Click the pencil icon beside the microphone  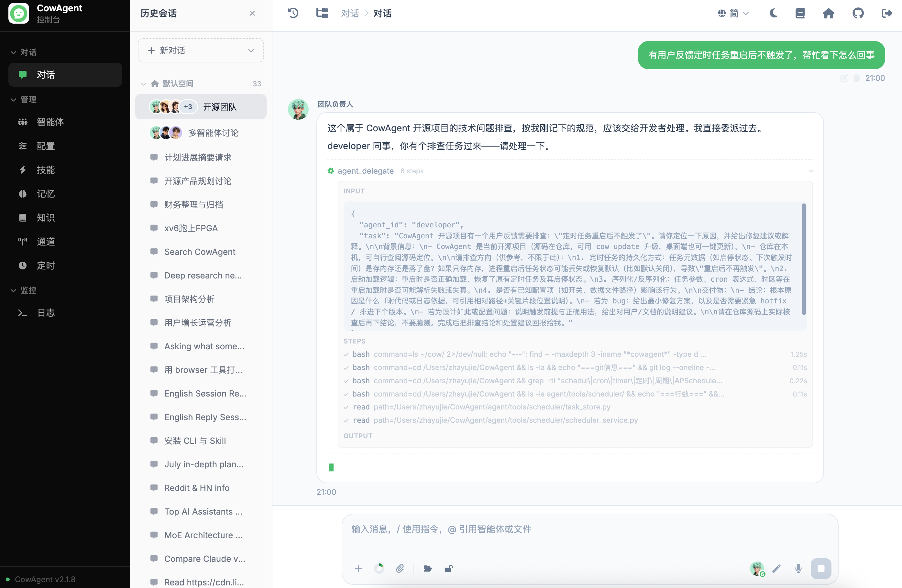point(776,568)
